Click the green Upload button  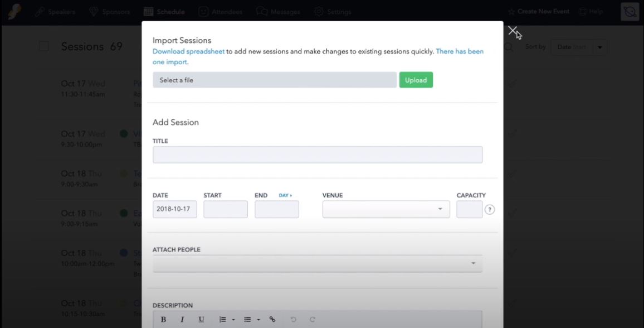416,80
